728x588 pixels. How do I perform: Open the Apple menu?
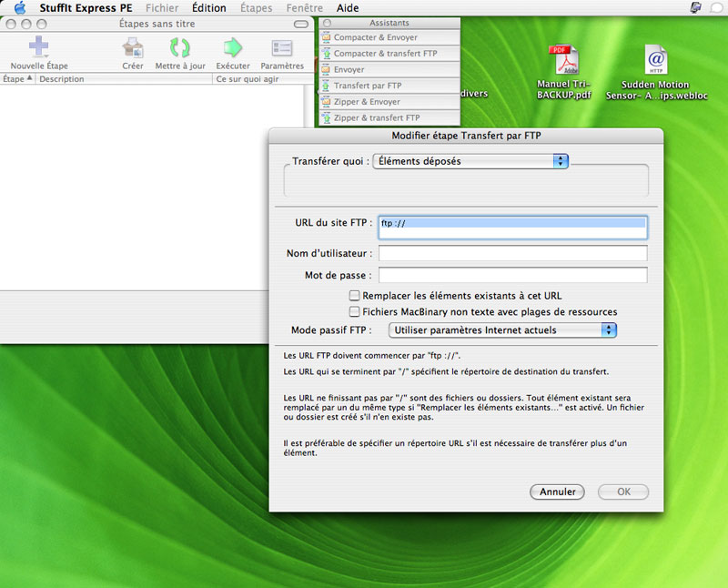[x=20, y=8]
